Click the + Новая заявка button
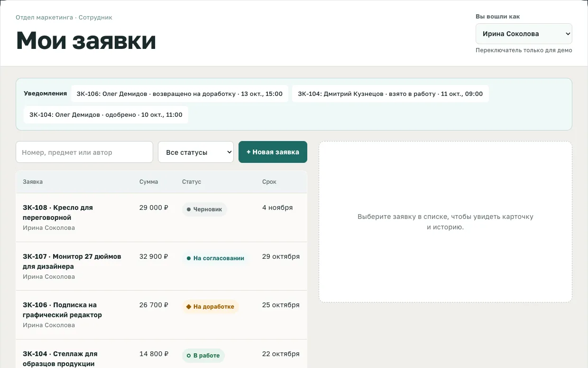Viewport: 588px width, 368px height. point(273,152)
